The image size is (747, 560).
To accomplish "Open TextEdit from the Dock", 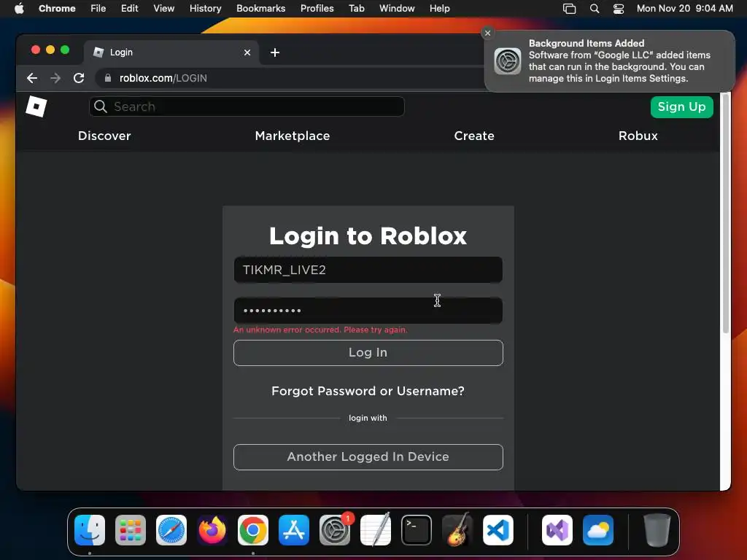I will point(376,530).
